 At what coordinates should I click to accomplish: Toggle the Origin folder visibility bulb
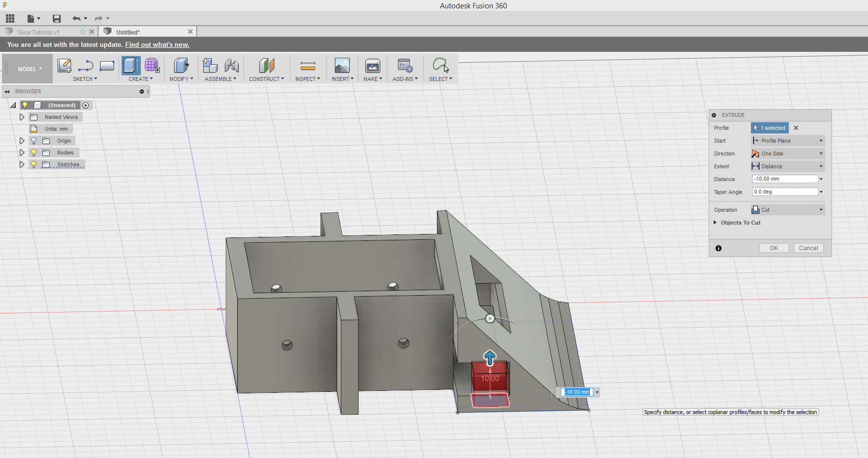point(33,141)
